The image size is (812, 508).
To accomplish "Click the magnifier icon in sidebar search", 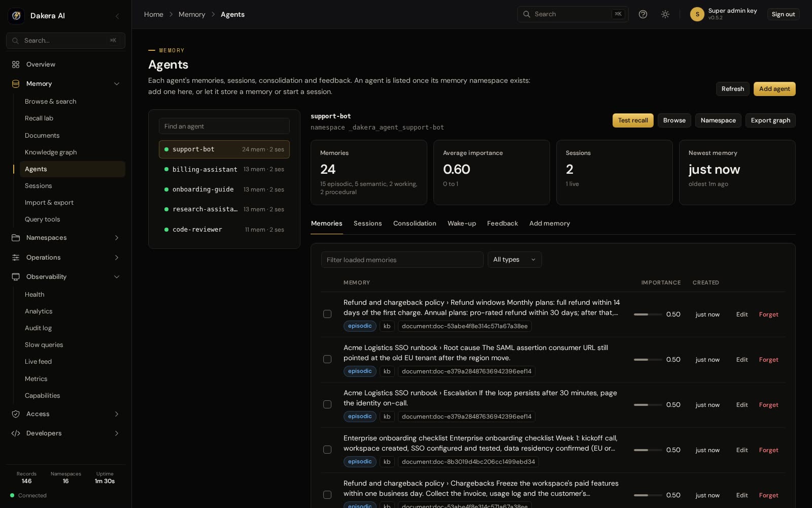I will (x=16, y=41).
